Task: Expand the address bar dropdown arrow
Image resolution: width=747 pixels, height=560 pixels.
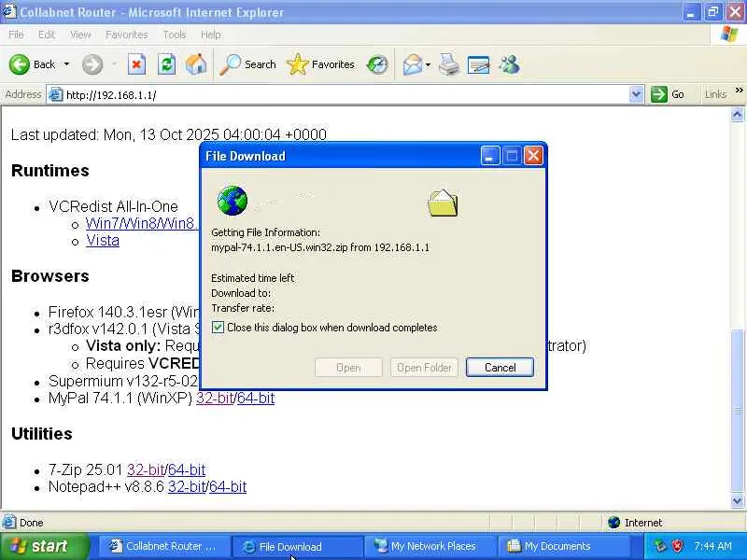Action: pos(636,94)
